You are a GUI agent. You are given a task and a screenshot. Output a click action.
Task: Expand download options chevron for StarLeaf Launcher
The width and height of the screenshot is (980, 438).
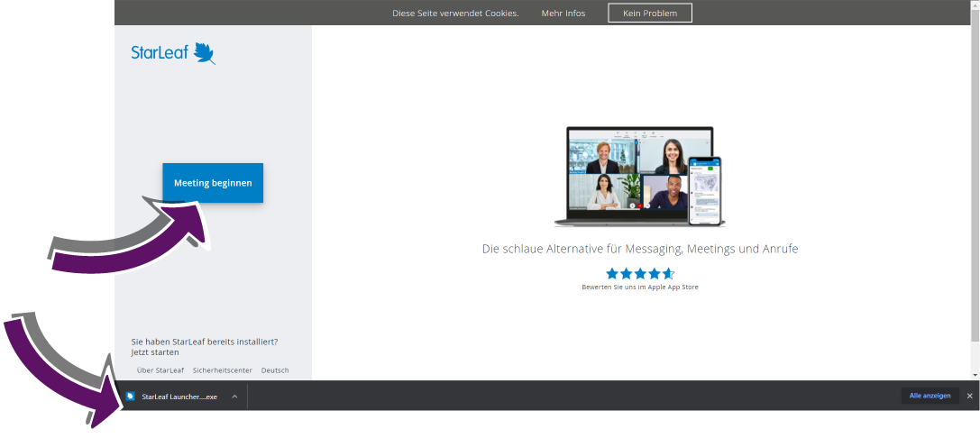234,397
